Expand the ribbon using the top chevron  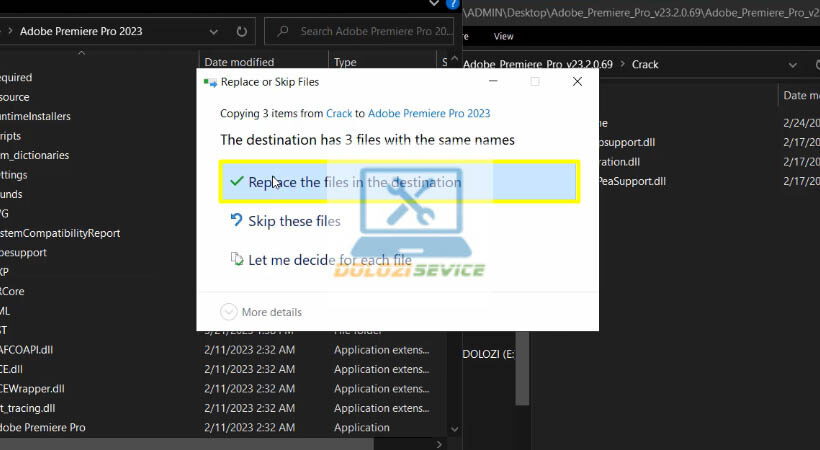coord(436,4)
